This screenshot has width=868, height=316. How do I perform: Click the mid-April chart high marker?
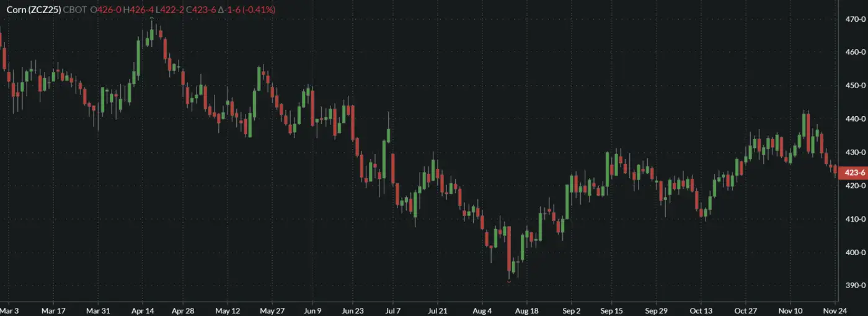[152, 19]
